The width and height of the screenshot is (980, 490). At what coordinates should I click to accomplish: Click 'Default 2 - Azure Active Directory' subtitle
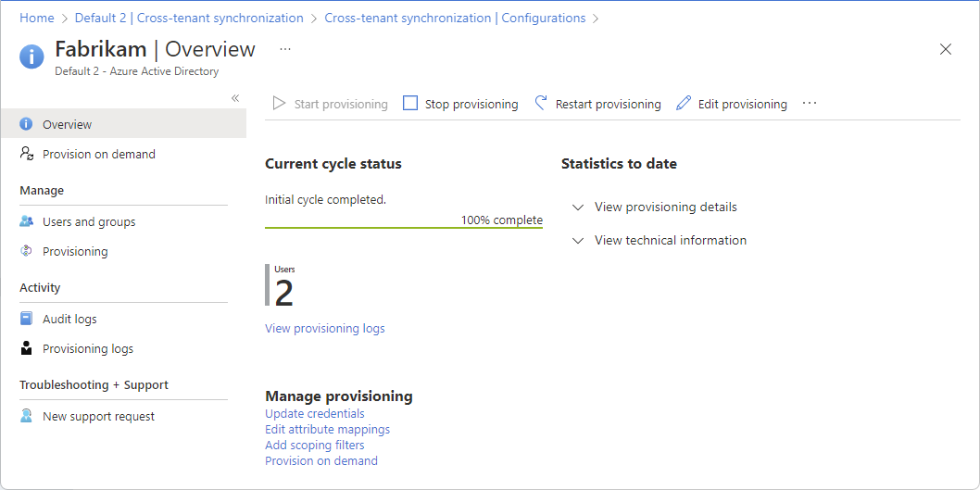[x=137, y=71]
